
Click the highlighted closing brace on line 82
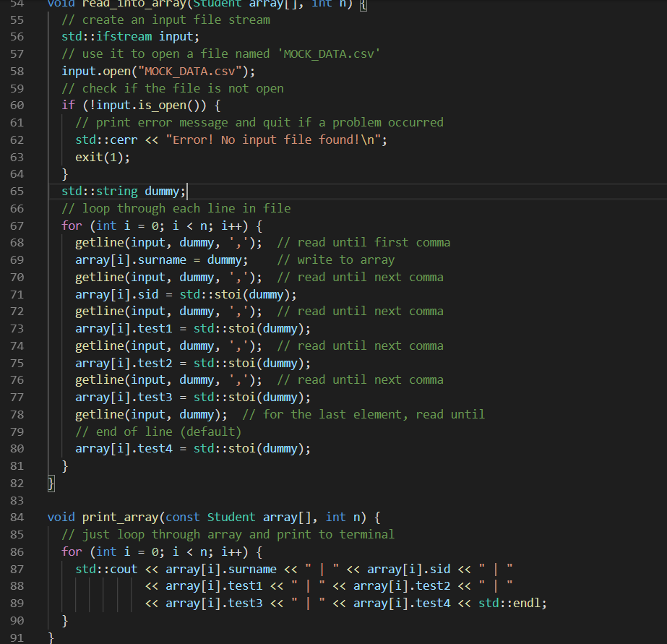point(51,484)
